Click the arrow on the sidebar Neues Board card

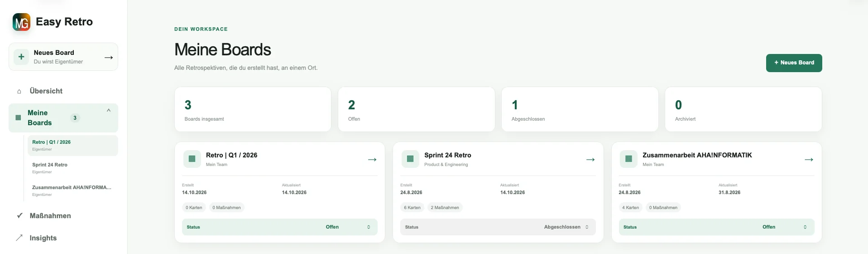[x=109, y=58]
